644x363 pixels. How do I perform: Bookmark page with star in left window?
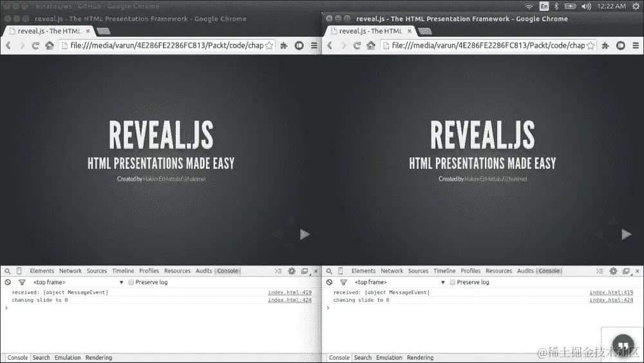pyautogui.click(x=269, y=46)
